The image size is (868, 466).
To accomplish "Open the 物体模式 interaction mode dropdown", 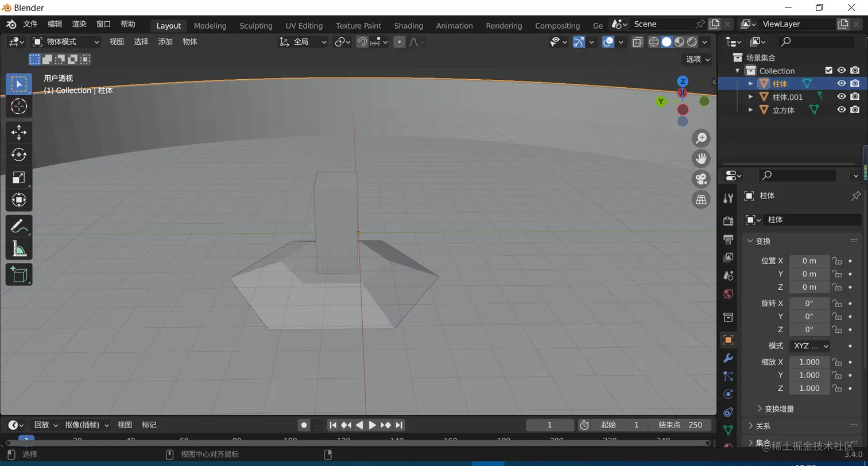I will pyautogui.click(x=65, y=42).
